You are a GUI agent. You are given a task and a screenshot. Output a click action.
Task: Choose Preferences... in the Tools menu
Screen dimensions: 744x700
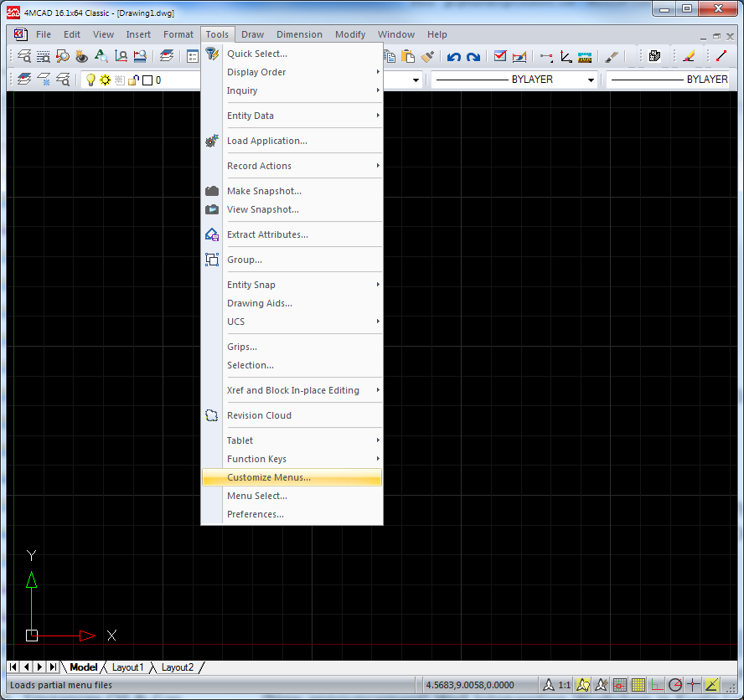(x=292, y=514)
